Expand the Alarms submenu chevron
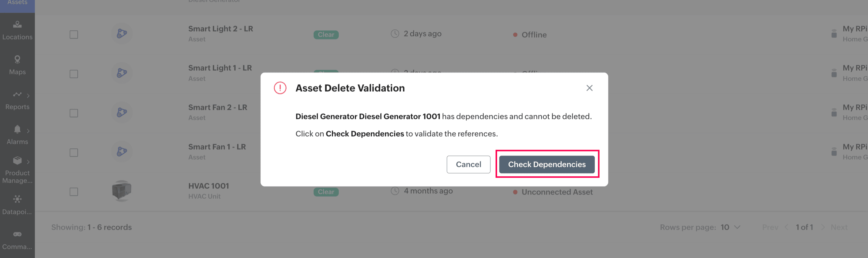Viewport: 868px width, 258px height. pos(28,131)
